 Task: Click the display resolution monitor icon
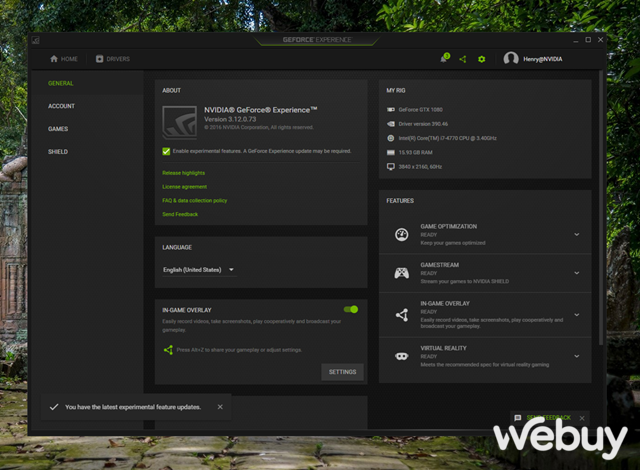(391, 166)
